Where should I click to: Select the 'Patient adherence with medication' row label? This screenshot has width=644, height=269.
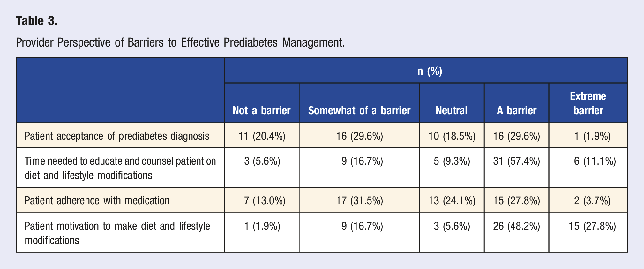[97, 200]
